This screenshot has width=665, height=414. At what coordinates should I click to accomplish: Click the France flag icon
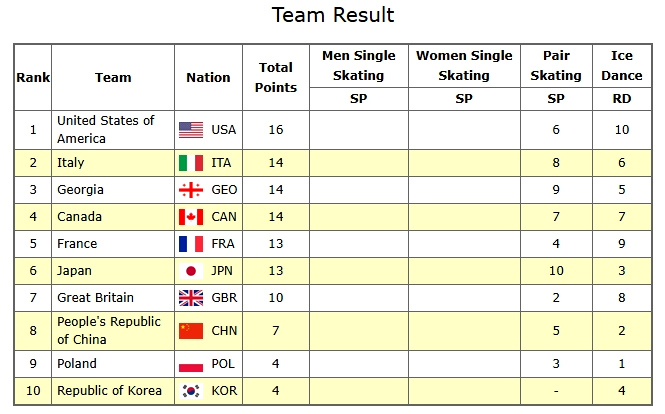pyautogui.click(x=191, y=244)
